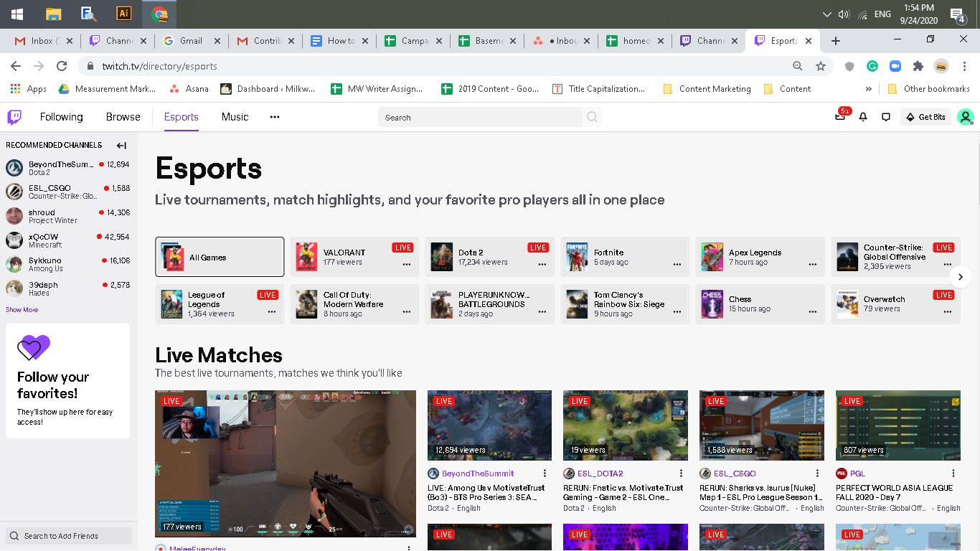Open Content Marketing bookmarks folder
Image resolution: width=980 pixels, height=551 pixels.
click(x=707, y=89)
